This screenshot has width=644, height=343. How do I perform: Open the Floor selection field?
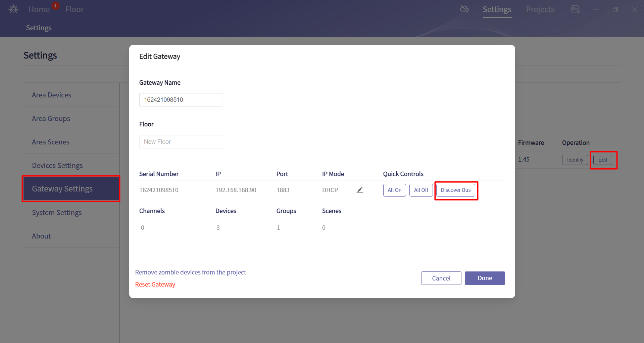tap(181, 142)
